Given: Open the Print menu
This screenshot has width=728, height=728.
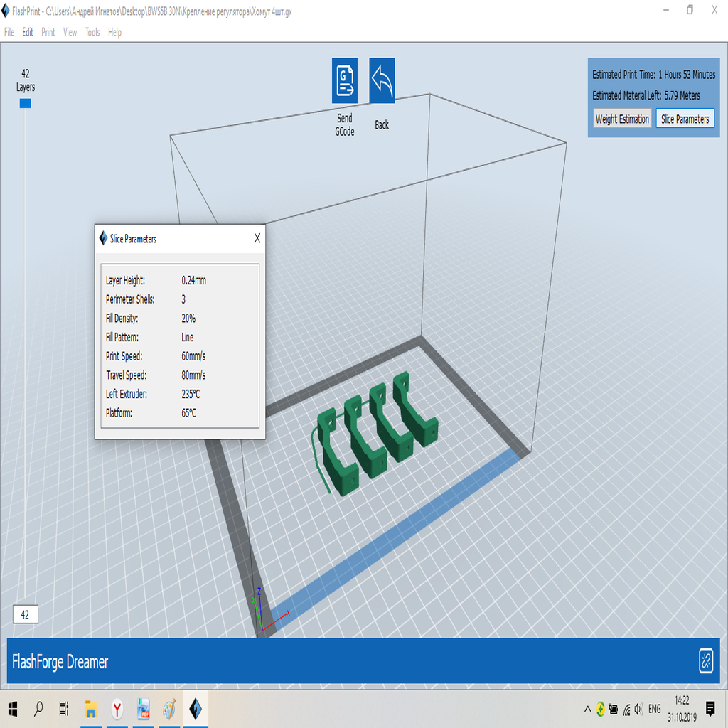Looking at the screenshot, I should point(48,32).
